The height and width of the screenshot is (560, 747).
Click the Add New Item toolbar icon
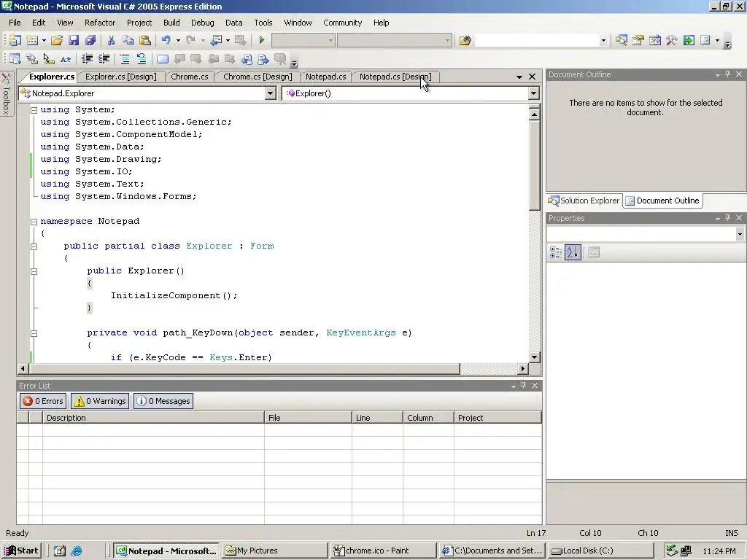(32, 41)
